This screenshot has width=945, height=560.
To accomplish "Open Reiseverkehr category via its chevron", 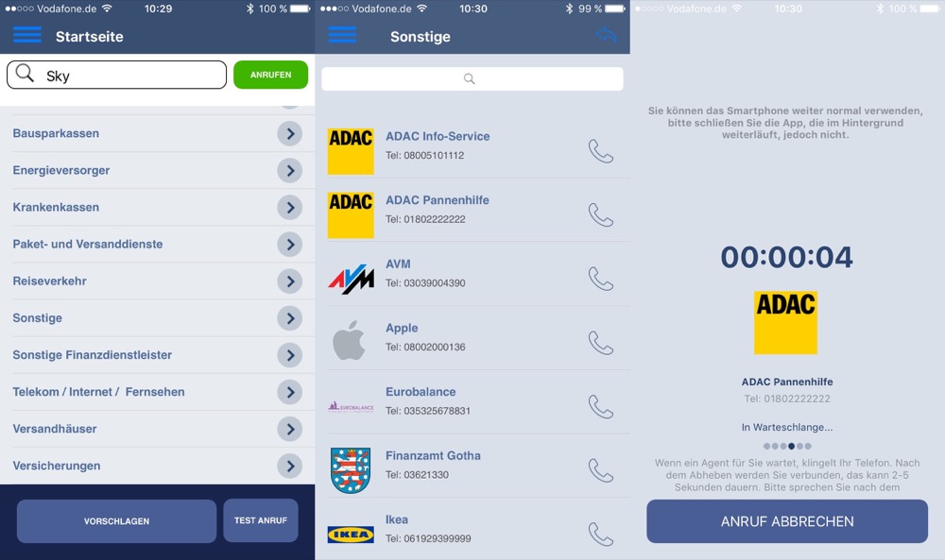I will click(x=290, y=281).
